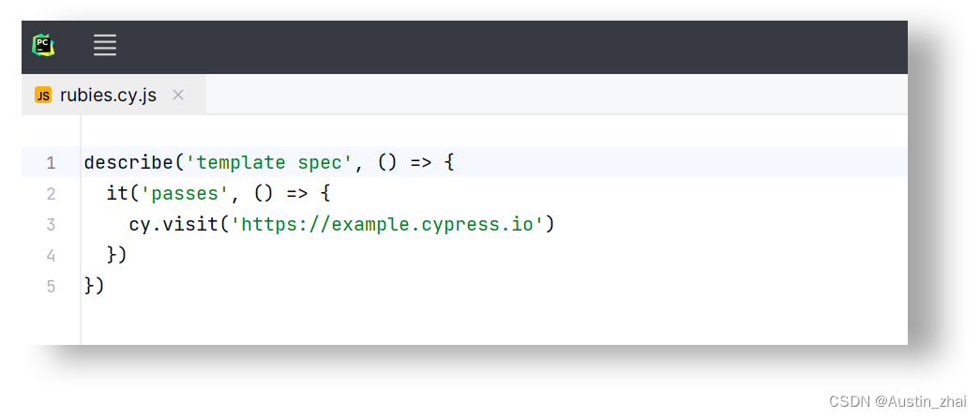Click the word describe in line 1
Image resolution: width=980 pixels, height=418 pixels.
point(128,162)
